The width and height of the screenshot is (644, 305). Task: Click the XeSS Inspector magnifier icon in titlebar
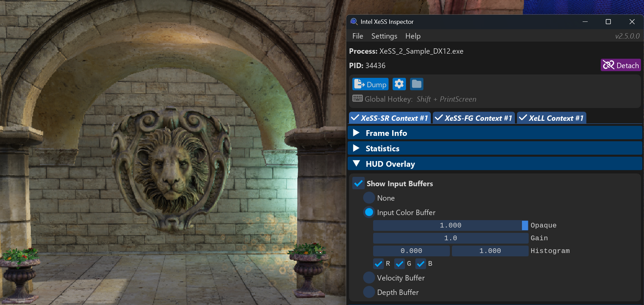(x=354, y=21)
